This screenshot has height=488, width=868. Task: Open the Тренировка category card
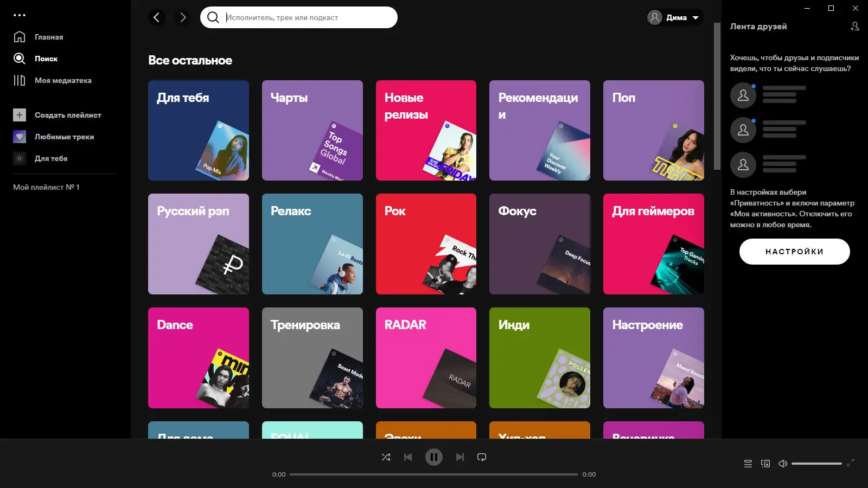[312, 358]
